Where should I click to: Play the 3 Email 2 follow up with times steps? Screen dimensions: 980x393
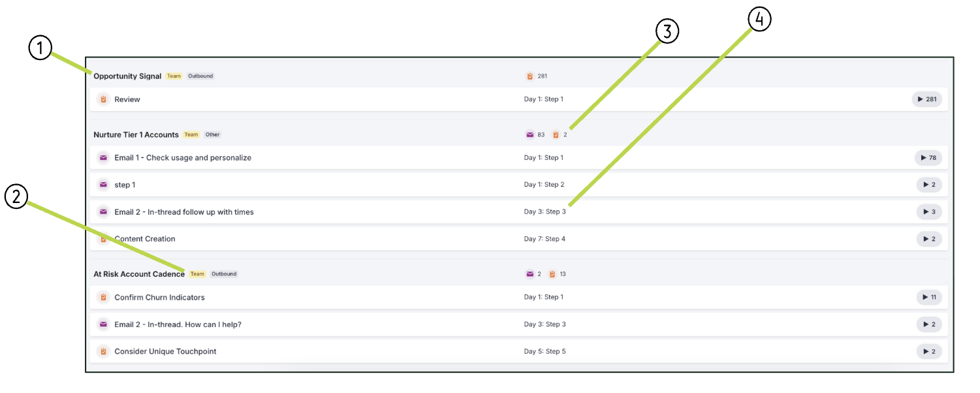click(929, 212)
